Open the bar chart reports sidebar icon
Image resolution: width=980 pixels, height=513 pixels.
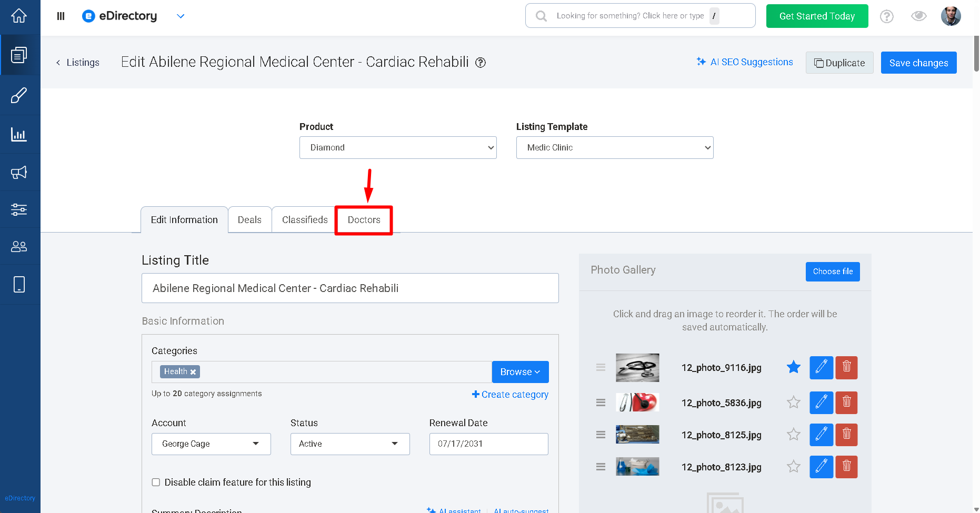click(x=19, y=135)
